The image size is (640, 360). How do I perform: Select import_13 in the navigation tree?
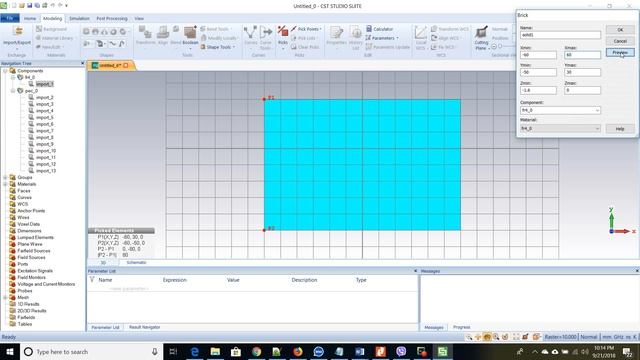tap(46, 171)
